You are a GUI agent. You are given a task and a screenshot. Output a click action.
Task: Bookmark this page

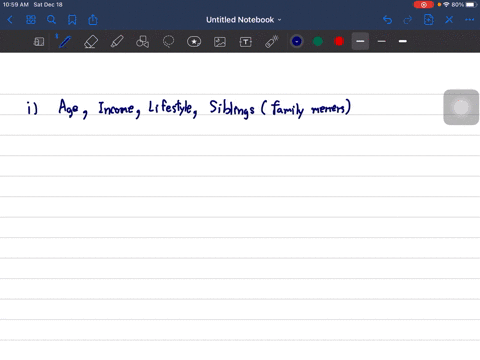tap(72, 20)
